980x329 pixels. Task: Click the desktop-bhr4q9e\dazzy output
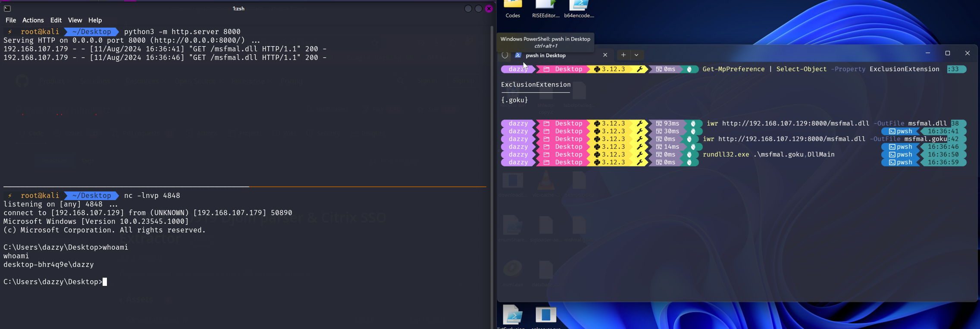click(x=49, y=264)
